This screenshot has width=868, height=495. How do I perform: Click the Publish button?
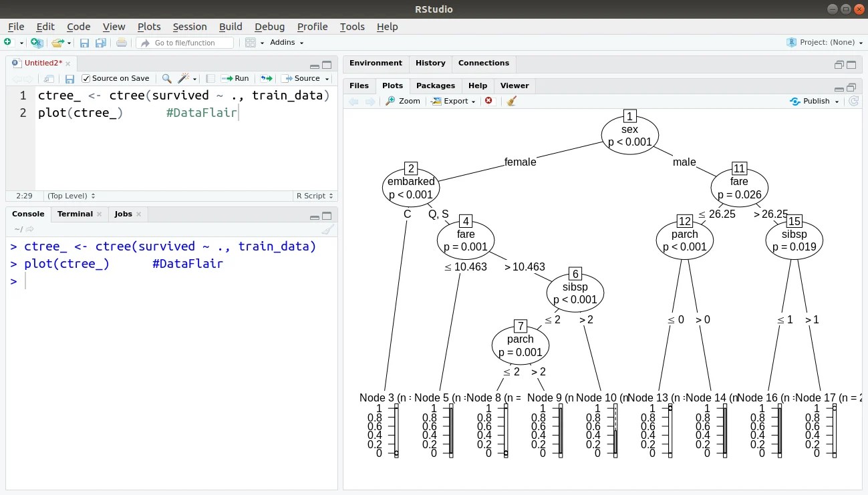(810, 101)
